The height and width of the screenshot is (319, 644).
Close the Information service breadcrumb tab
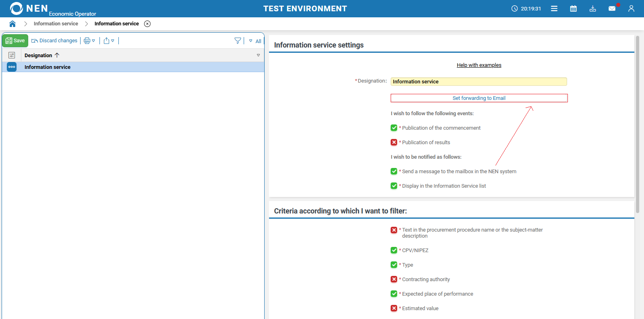click(147, 24)
